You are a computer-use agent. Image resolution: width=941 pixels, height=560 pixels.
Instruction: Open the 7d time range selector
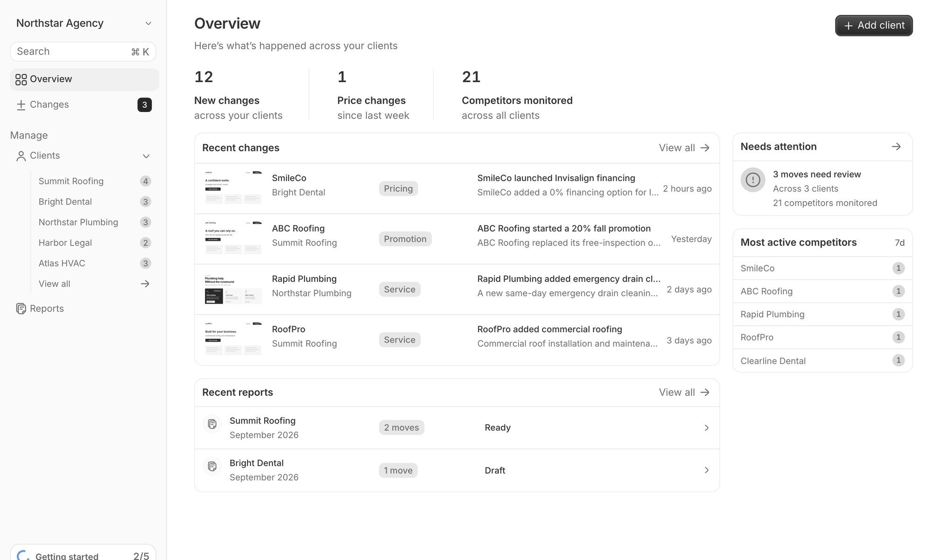[x=899, y=243]
